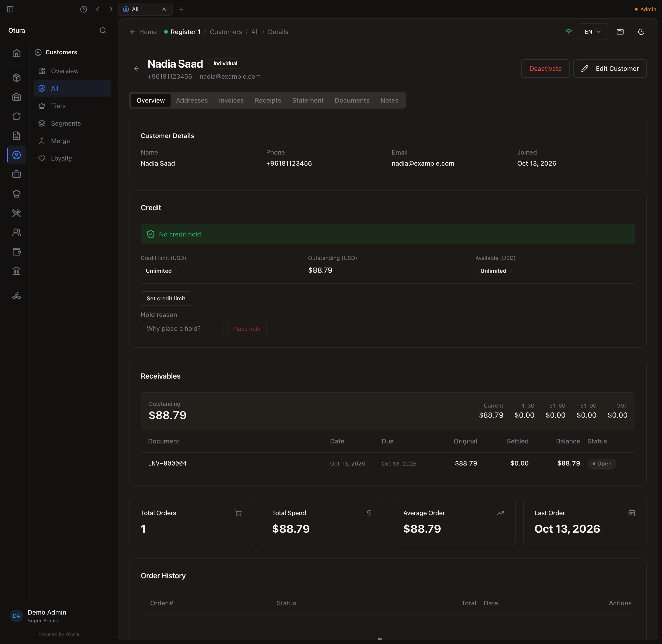This screenshot has width=662, height=644.
Task: Open the search magnifier icon
Action: [x=103, y=30]
